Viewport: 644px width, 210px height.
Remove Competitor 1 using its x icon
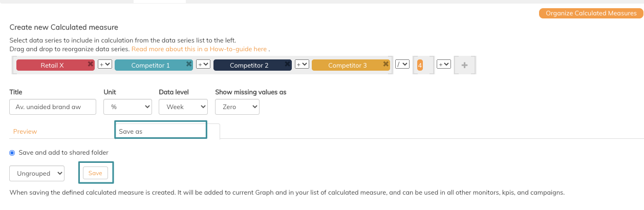189,64
